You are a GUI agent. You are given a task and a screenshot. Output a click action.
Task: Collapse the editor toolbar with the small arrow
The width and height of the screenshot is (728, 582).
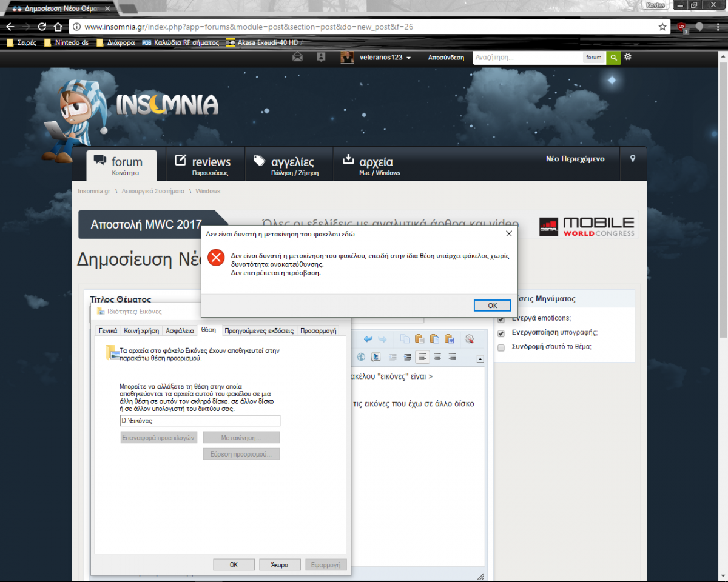480,359
